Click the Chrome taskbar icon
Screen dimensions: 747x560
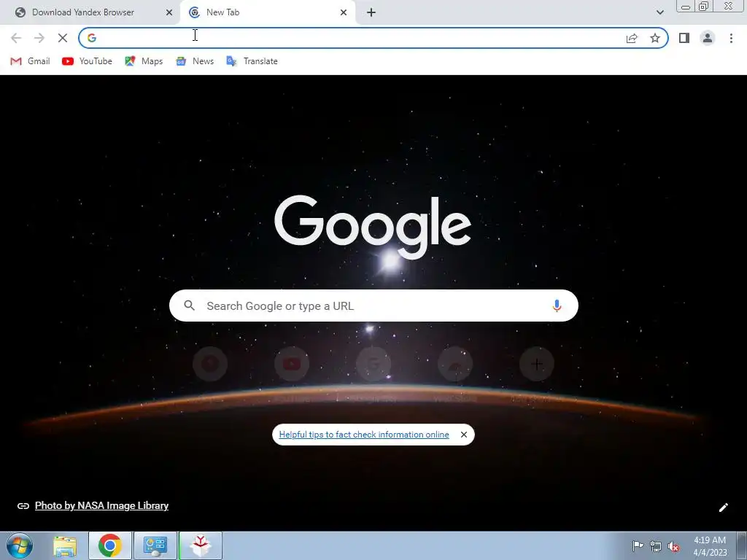pyautogui.click(x=110, y=545)
